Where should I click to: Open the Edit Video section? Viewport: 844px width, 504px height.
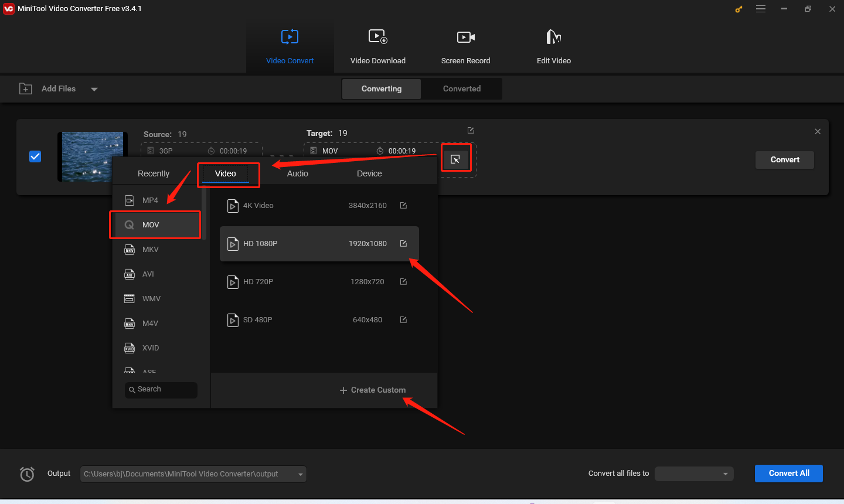[x=554, y=47]
